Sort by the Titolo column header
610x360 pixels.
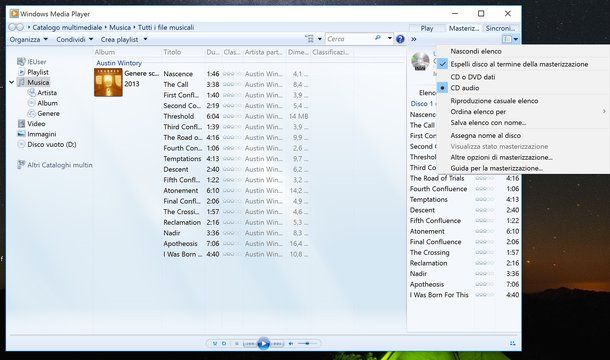(x=172, y=52)
